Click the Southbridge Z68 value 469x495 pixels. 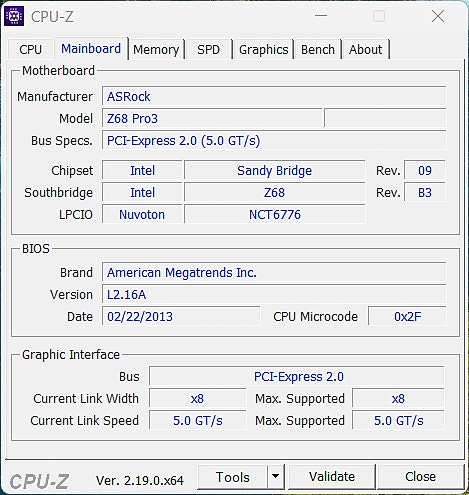(x=275, y=192)
